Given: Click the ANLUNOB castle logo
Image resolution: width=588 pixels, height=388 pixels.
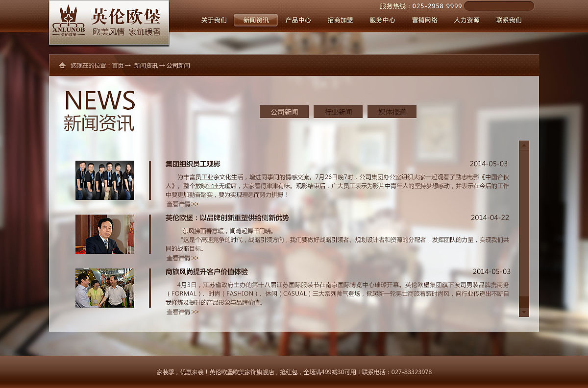Looking at the screenshot, I should point(68,21).
